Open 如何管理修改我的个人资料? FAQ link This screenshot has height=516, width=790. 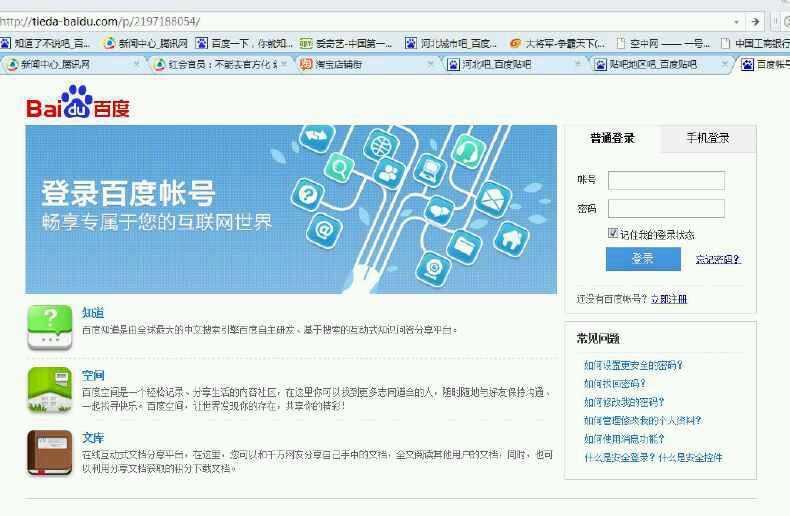642,420
